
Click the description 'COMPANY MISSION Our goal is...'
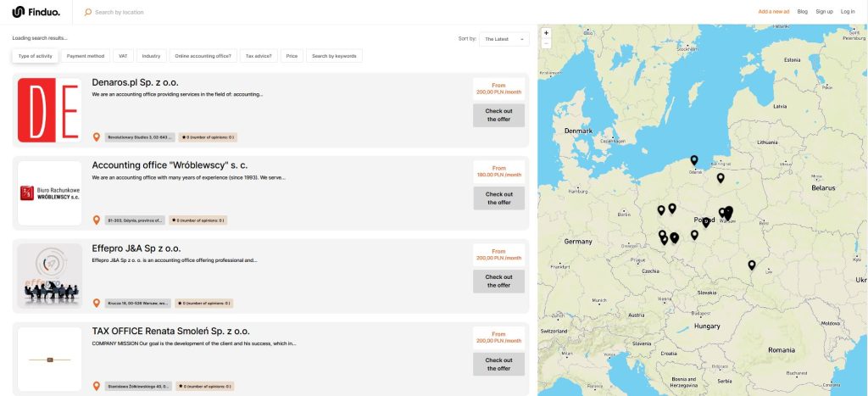194,343
